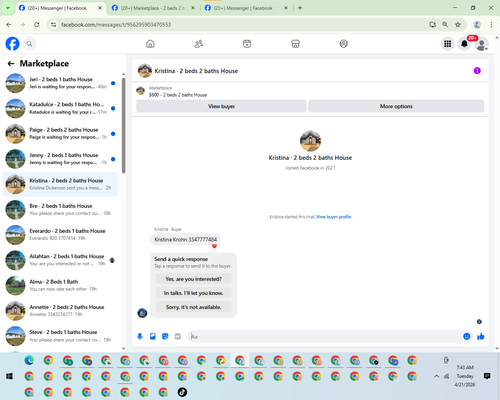Viewport: 500px width, 400px height.
Task: Click the voice clip microphone icon
Action: (x=140, y=336)
